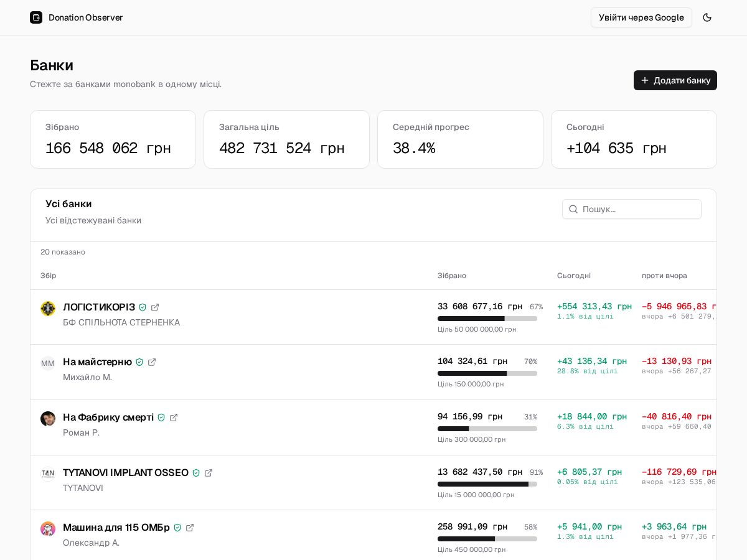Click Роман Р. profile avatar
This screenshot has height=560, width=747.
pyautogui.click(x=48, y=419)
